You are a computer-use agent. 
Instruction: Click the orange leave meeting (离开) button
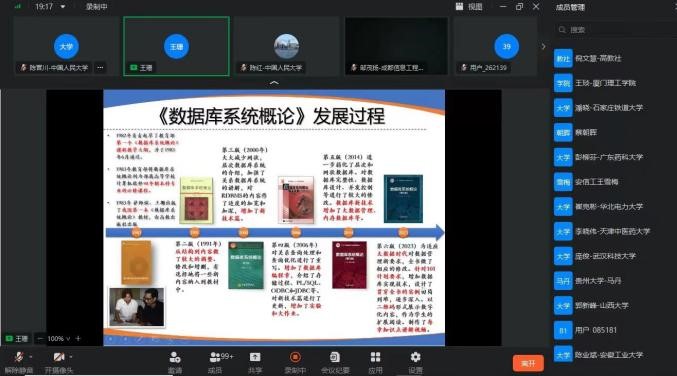coord(528,363)
